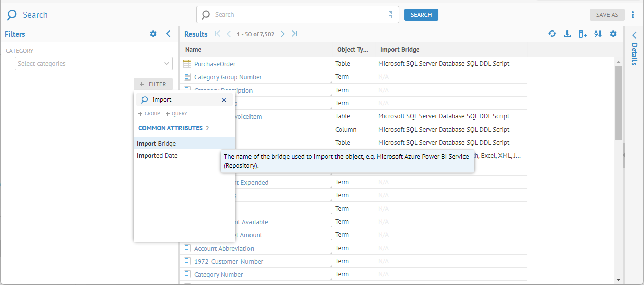Open the A-Z sort options icon
This screenshot has height=285, width=644.
point(598,34)
